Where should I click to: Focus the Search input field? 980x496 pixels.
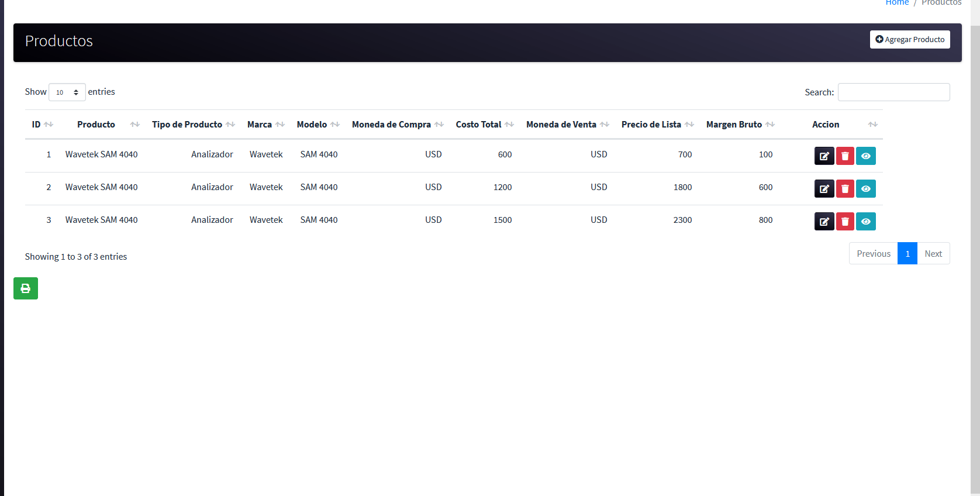click(x=893, y=92)
